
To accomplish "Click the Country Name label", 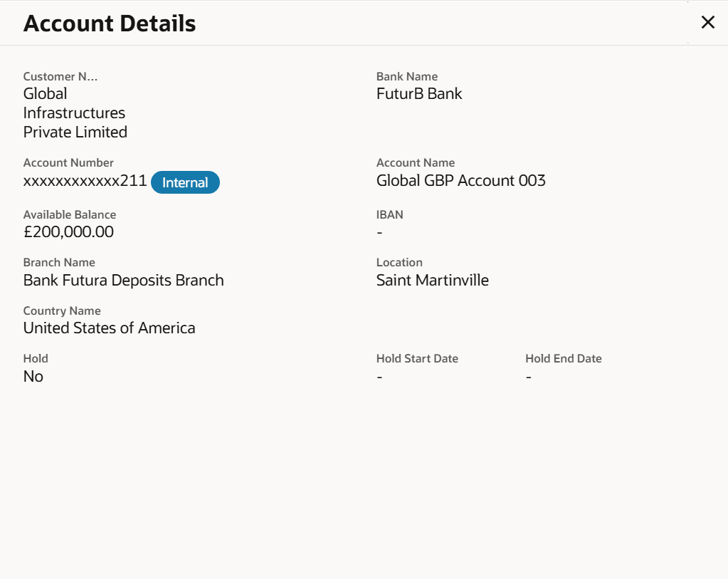I will (x=62, y=311).
